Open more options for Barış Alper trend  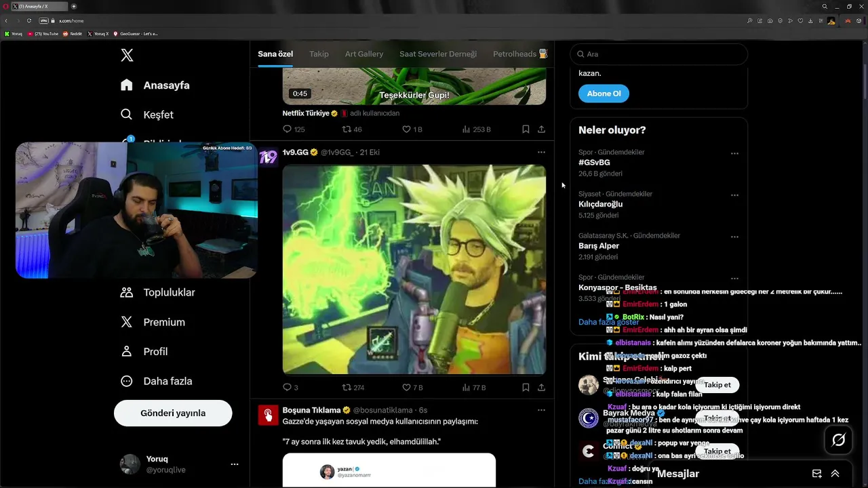[x=734, y=237]
